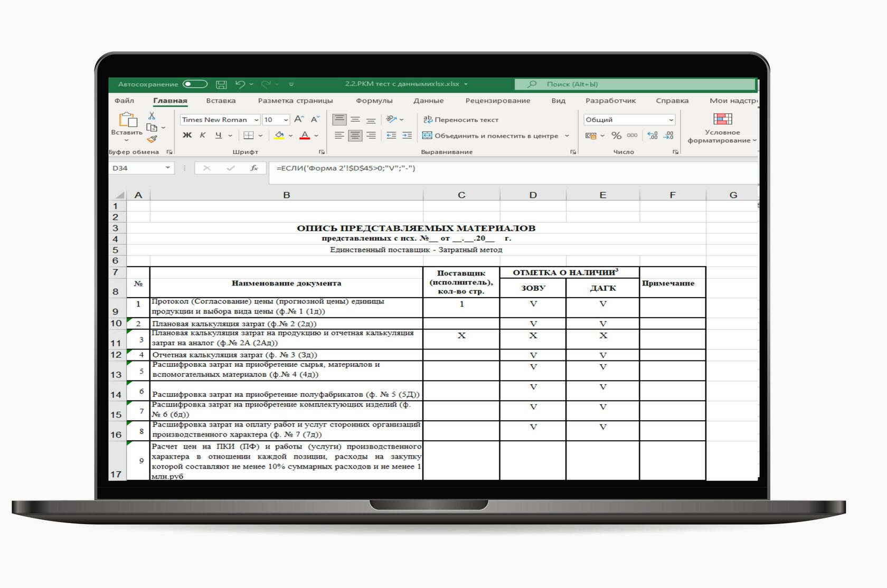This screenshot has width=887, height=588.
Task: Click the Save floppy disk icon
Action: [222, 84]
